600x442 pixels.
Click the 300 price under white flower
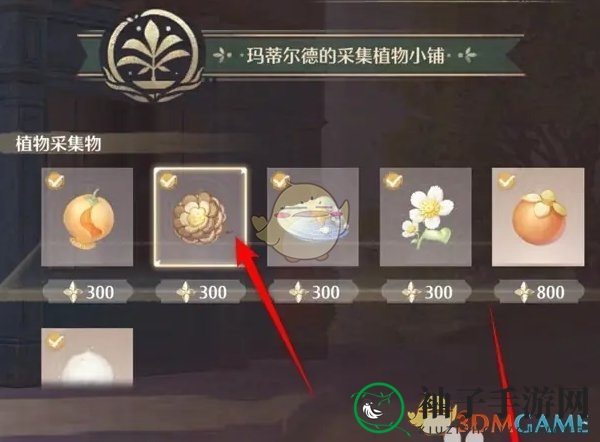(x=426, y=292)
